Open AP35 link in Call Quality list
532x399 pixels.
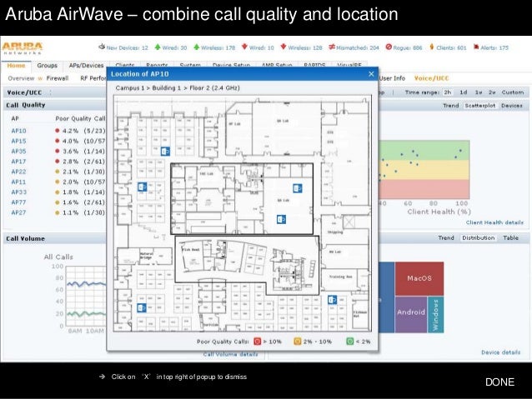[18, 152]
